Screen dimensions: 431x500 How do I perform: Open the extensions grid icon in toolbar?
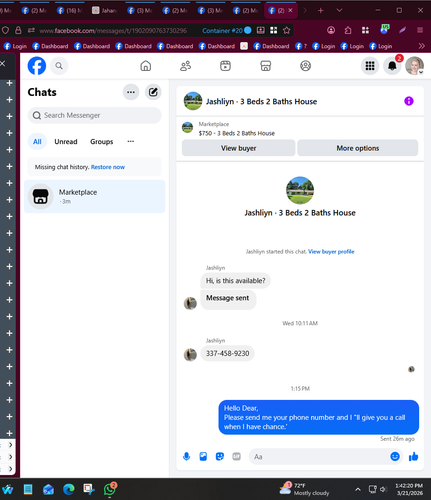point(365,30)
